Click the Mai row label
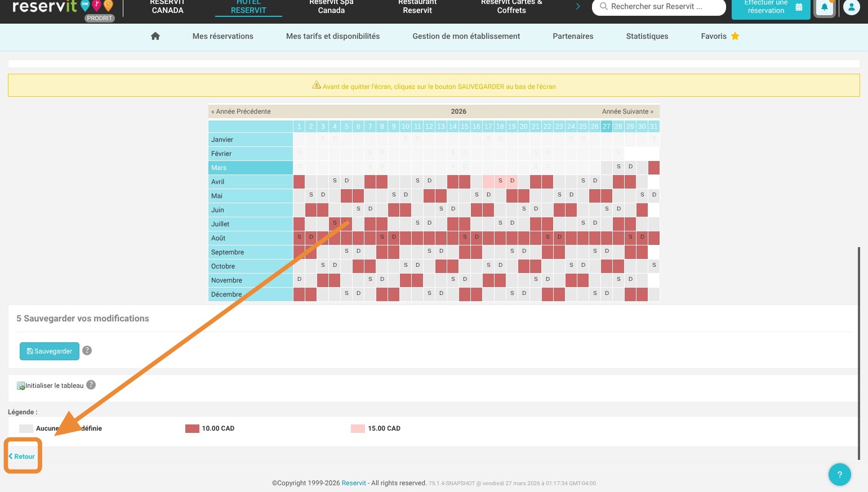 click(x=251, y=195)
